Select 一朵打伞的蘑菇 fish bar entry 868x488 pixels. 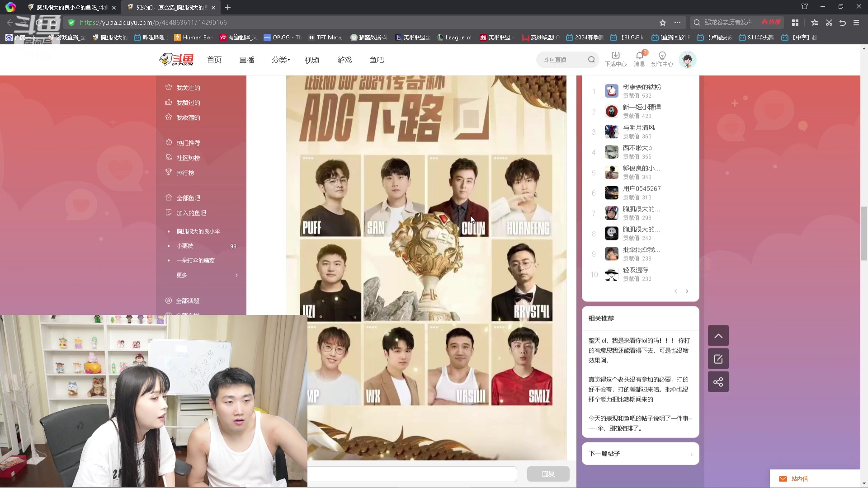click(195, 260)
